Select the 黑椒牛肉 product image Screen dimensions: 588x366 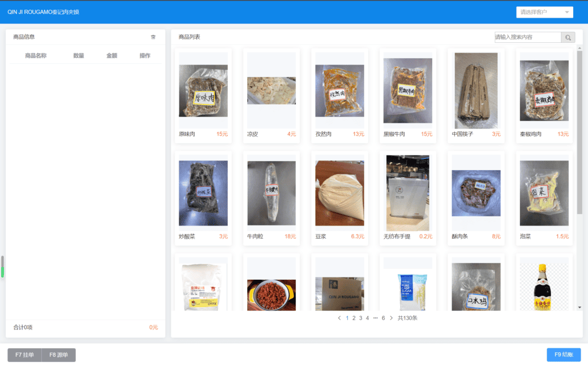click(408, 91)
